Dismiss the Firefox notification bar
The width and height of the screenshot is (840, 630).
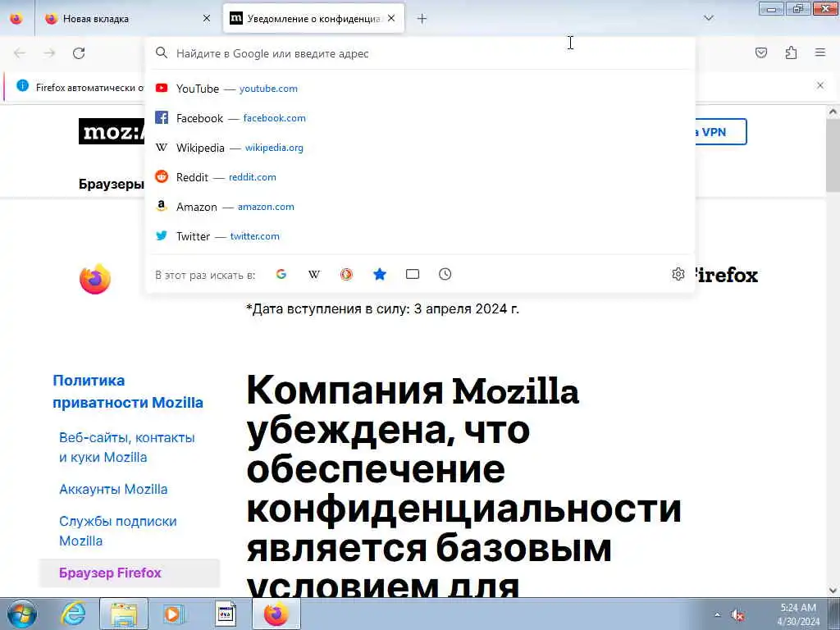(x=820, y=85)
